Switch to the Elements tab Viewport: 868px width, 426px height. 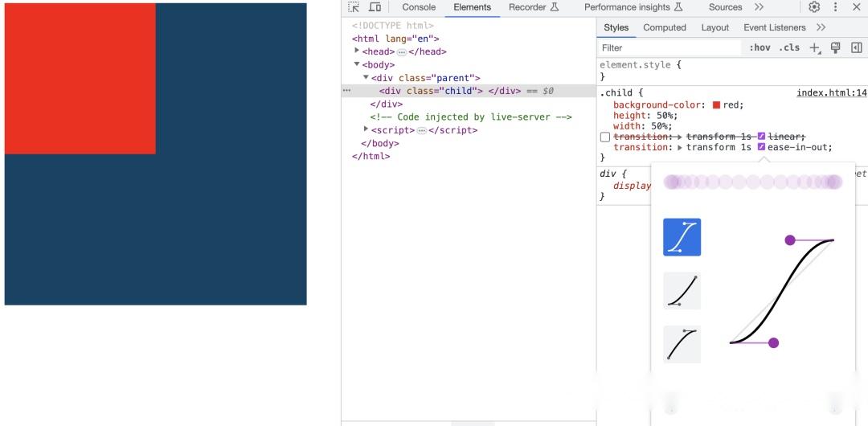point(473,7)
